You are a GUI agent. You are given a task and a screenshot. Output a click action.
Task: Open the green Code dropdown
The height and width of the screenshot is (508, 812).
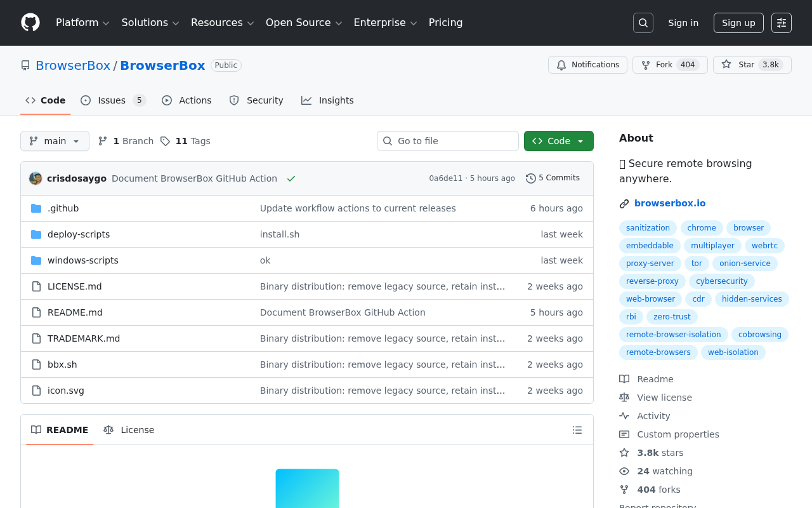[559, 141]
